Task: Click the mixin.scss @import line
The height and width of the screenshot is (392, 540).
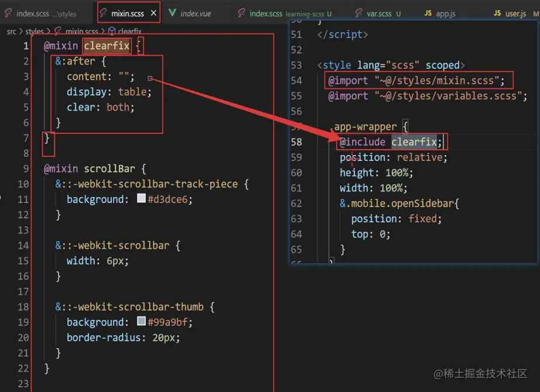Action: 416,81
